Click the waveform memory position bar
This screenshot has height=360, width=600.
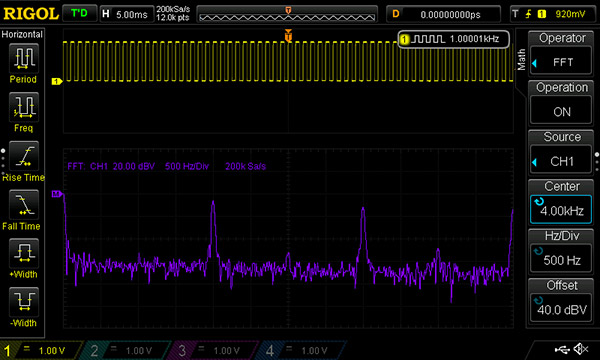[287, 15]
